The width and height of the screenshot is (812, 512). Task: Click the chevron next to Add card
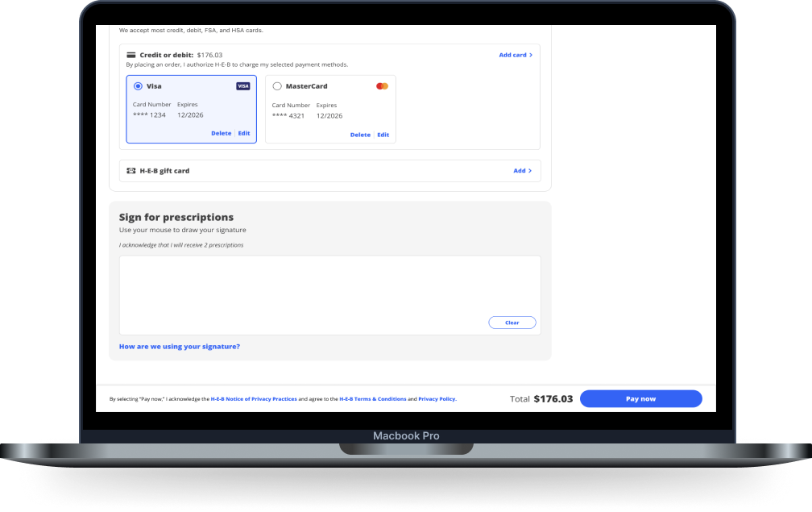531,55
